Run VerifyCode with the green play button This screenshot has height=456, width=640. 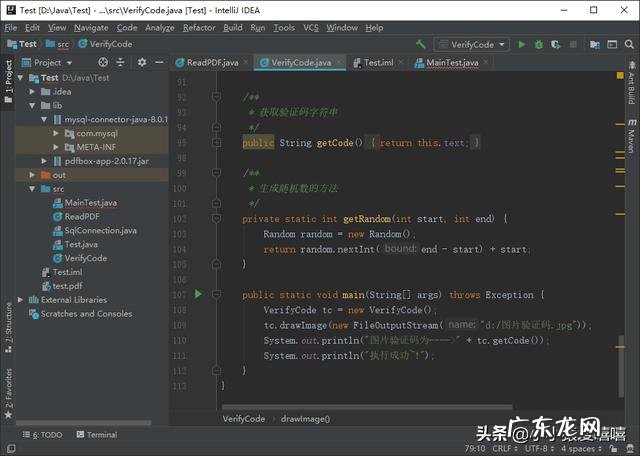[x=522, y=44]
